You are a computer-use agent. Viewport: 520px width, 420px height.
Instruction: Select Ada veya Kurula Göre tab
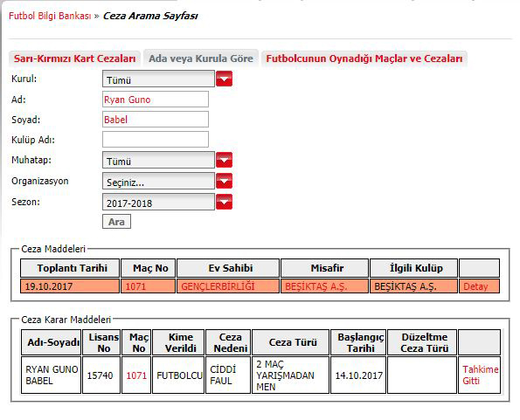pyautogui.click(x=201, y=59)
